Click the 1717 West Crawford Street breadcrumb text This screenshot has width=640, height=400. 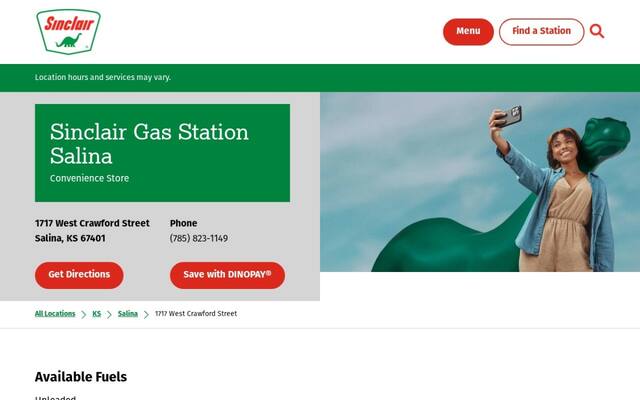point(196,313)
